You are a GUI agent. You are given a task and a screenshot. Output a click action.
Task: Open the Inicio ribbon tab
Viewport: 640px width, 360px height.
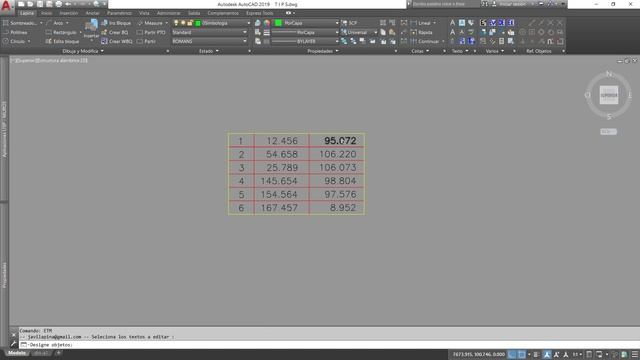47,13
